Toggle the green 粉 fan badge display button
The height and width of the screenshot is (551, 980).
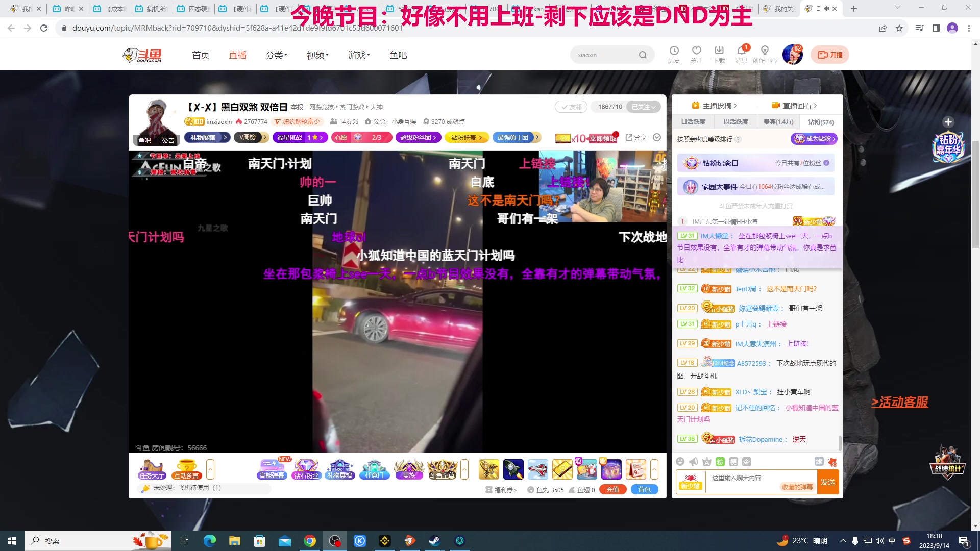tap(719, 462)
